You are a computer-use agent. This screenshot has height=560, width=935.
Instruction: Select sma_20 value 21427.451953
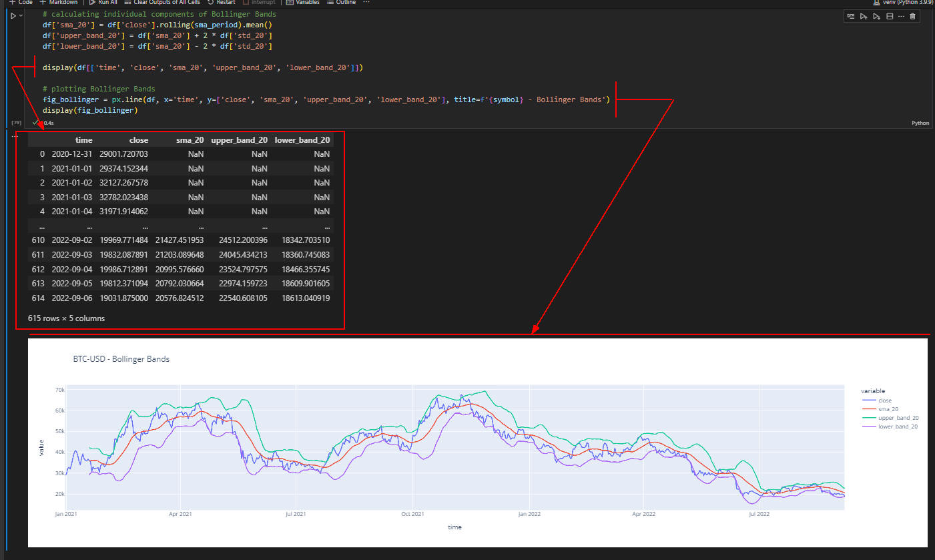[180, 240]
